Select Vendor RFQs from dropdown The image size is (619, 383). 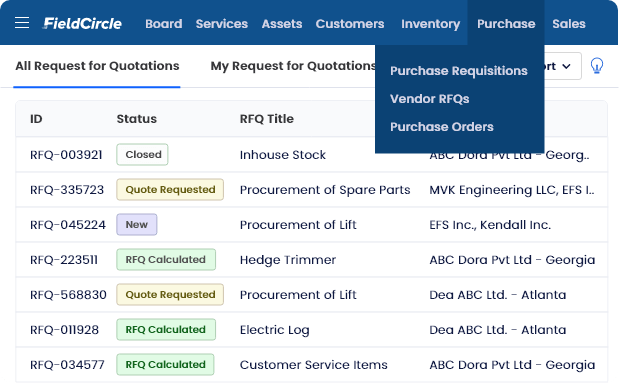430,99
